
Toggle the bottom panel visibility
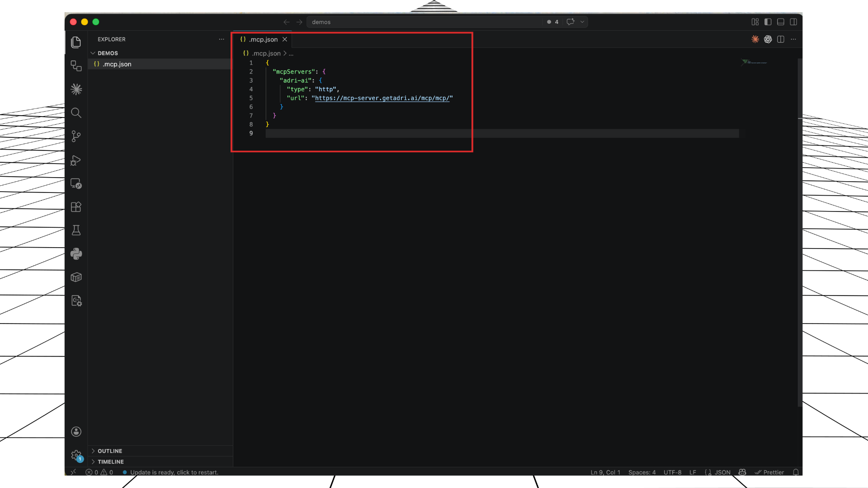pyautogui.click(x=781, y=22)
